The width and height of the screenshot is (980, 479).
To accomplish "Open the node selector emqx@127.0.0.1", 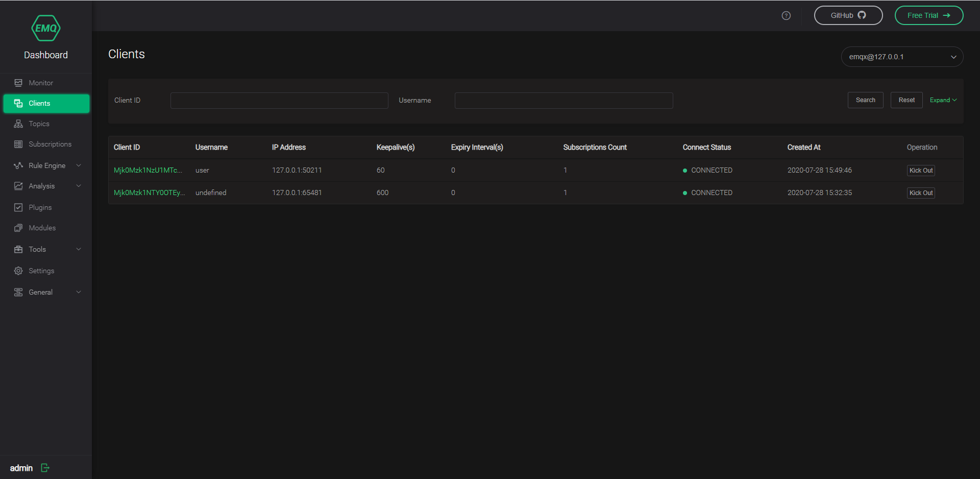I will pyautogui.click(x=901, y=57).
